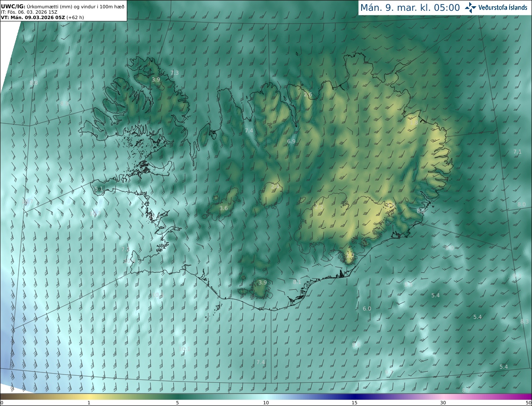
Task: Click the title 'Úrkomumætti (mm) og vindur í 100m hæð'
Action: (75, 6)
